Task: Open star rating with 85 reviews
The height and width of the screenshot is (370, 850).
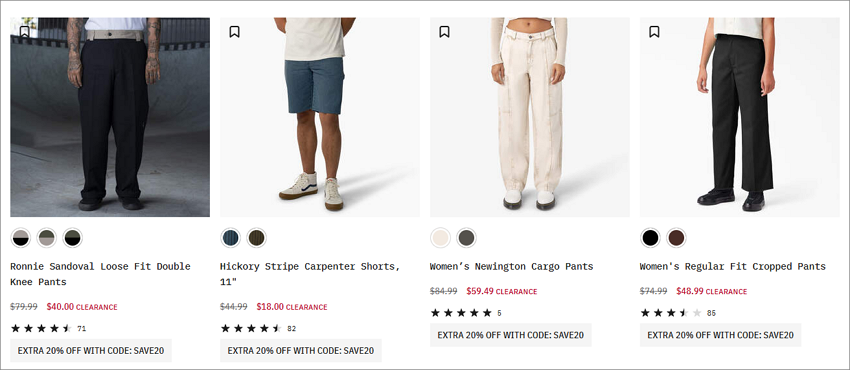Action: coord(678,313)
